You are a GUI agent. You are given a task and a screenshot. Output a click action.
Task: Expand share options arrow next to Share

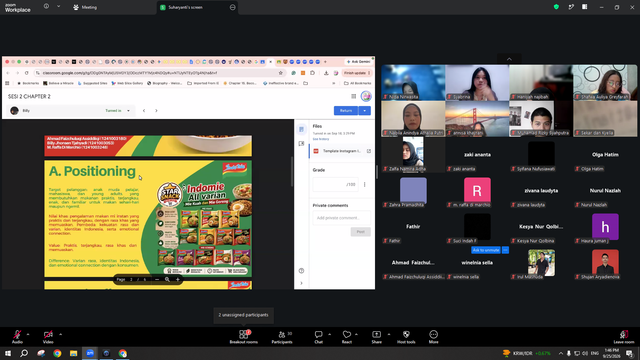coord(389,334)
